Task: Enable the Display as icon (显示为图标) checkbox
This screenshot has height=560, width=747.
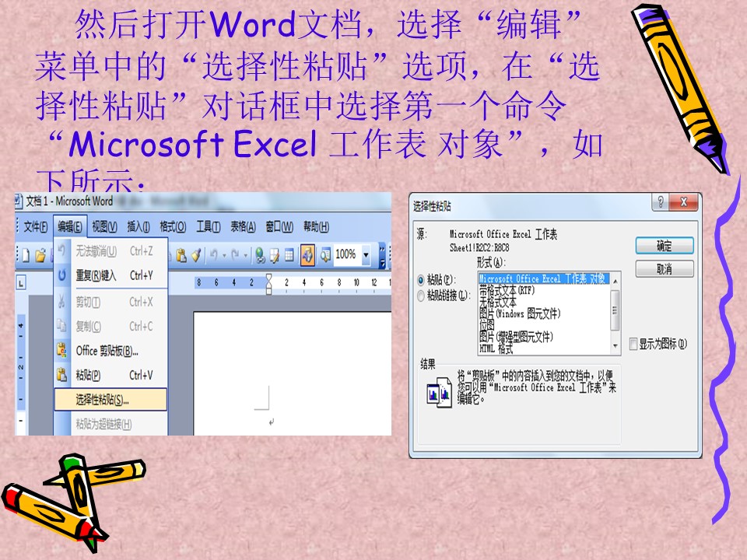Action: click(633, 344)
